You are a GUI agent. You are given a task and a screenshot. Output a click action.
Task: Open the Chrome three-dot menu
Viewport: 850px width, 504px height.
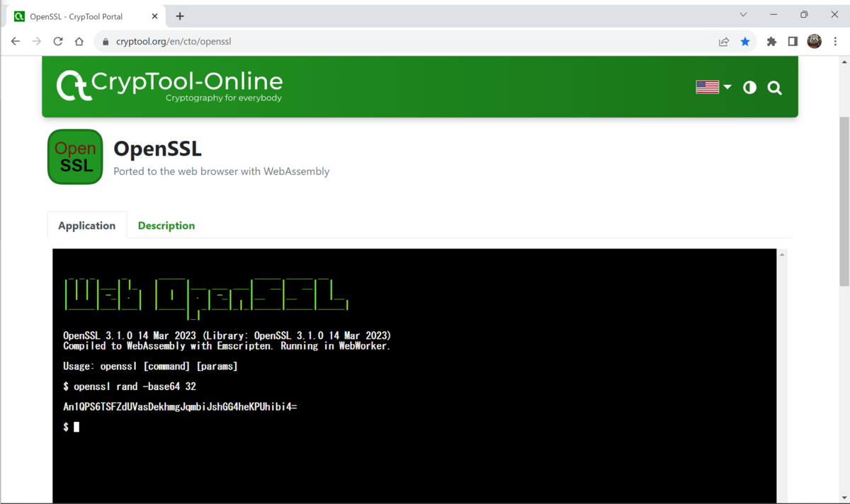(x=836, y=41)
